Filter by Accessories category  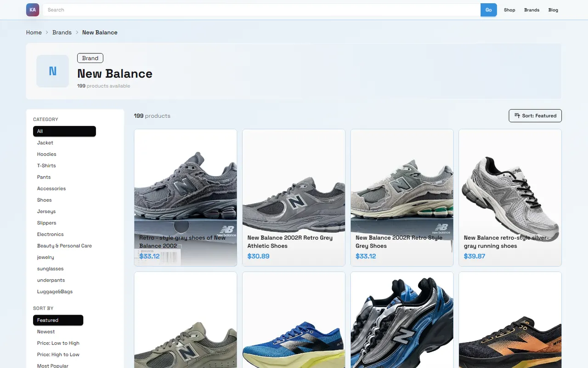pos(51,189)
